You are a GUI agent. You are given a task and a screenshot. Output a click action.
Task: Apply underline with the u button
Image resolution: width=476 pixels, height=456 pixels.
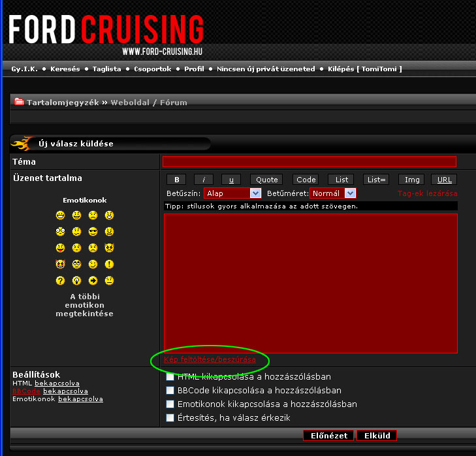231,180
